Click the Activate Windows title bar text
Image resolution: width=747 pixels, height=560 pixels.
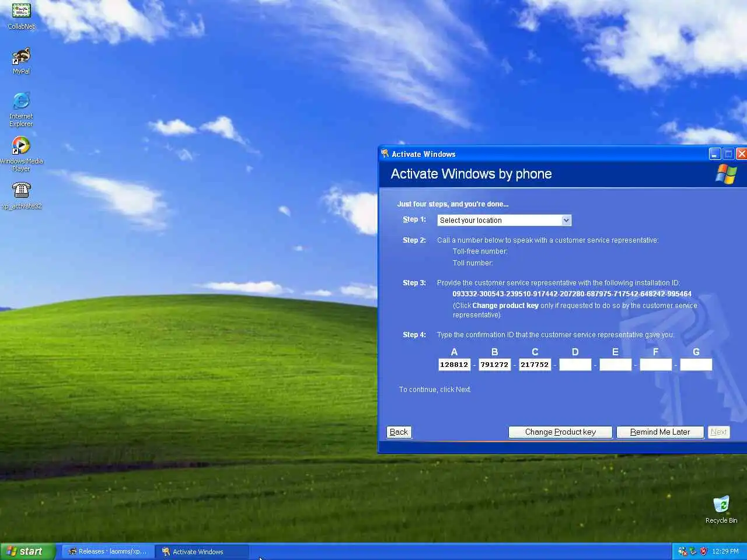[x=424, y=154]
